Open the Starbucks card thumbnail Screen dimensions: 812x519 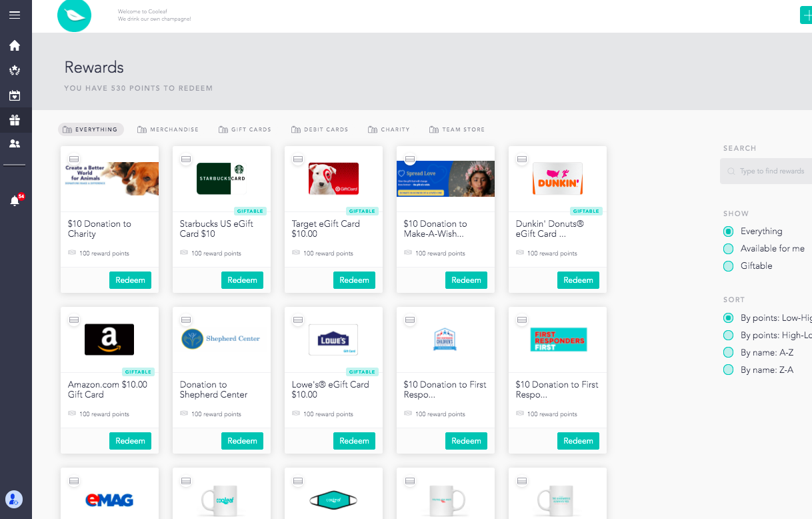221,179
